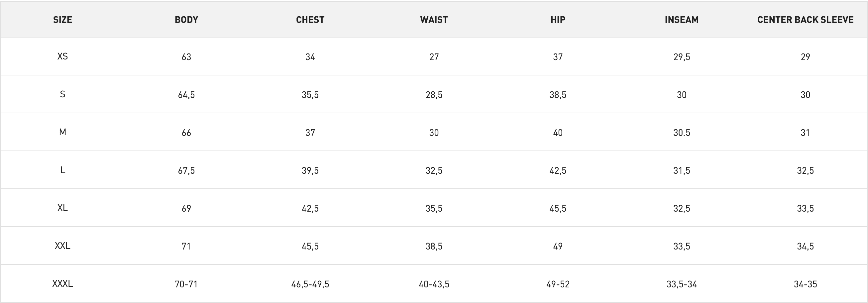Click hip value 49-52
The height and width of the screenshot is (303, 868).
click(558, 284)
